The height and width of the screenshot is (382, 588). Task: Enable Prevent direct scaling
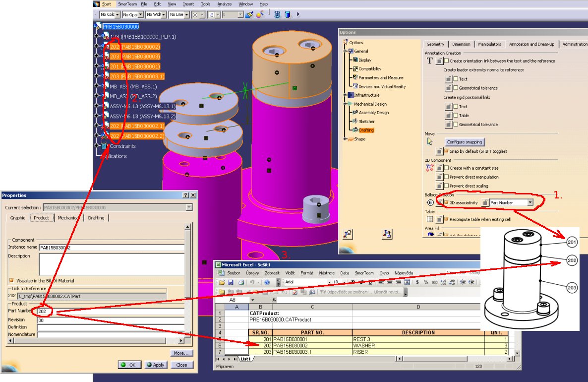(446, 186)
